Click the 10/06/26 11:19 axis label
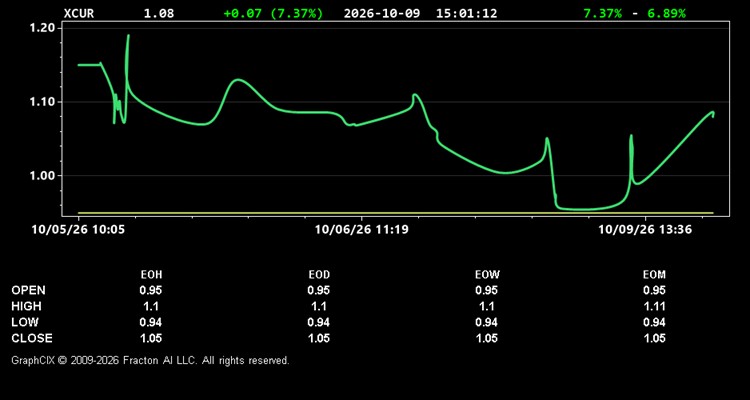 point(362,230)
